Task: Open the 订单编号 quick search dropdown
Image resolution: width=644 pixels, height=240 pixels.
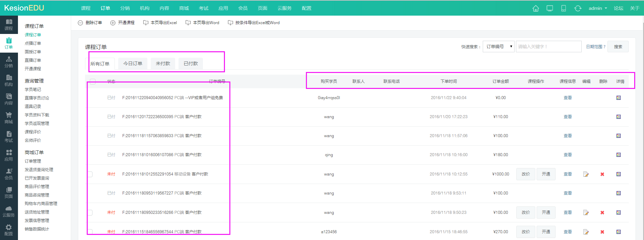Action: coord(498,47)
